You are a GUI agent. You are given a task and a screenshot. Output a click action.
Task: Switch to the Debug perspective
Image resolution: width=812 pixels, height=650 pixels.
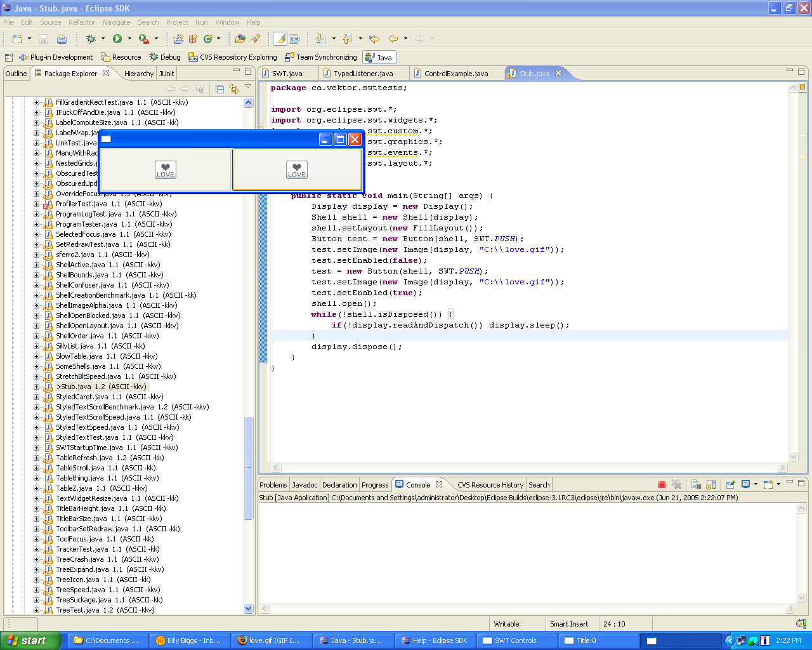point(165,57)
